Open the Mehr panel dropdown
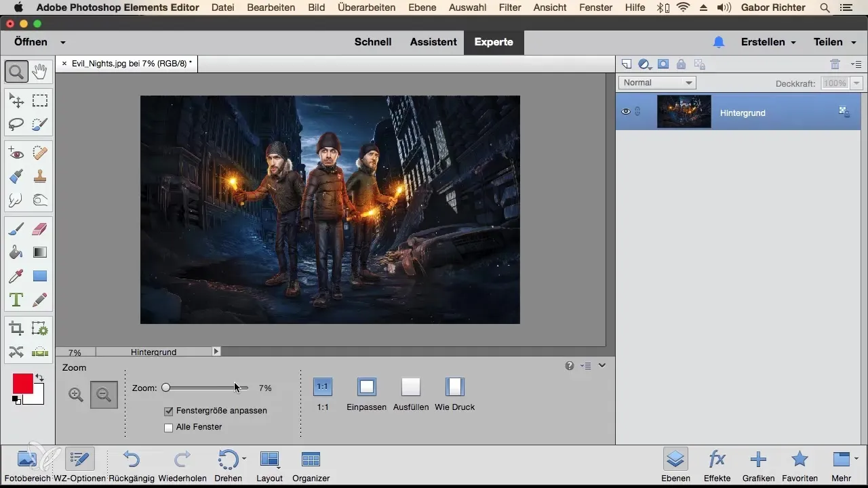Image resolution: width=868 pixels, height=488 pixels. pos(844,464)
